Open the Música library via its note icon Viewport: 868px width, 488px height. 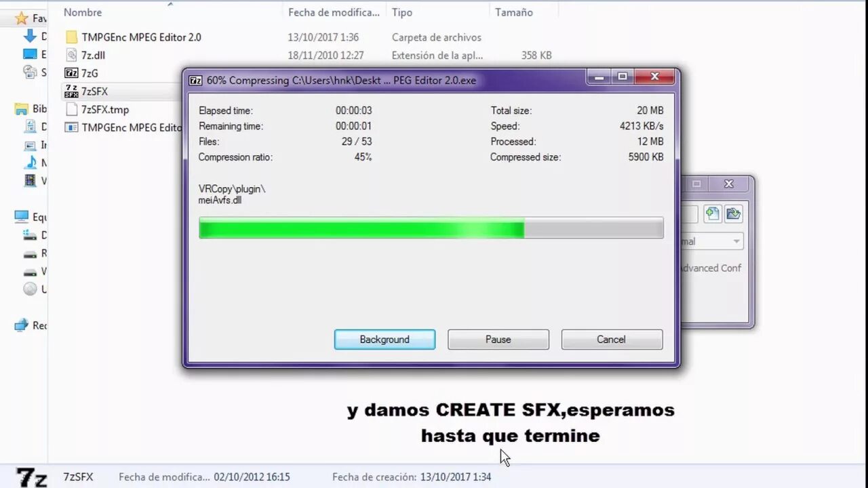[x=31, y=161]
